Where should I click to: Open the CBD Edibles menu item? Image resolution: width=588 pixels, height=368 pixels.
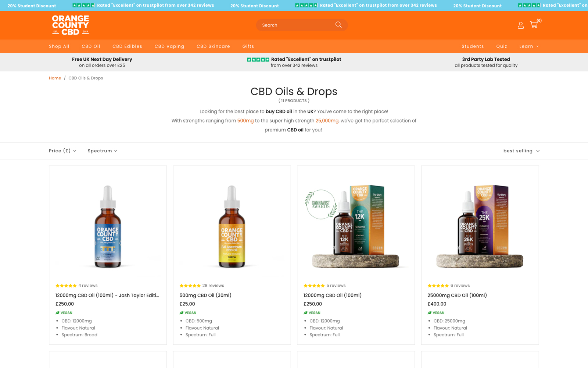click(127, 46)
